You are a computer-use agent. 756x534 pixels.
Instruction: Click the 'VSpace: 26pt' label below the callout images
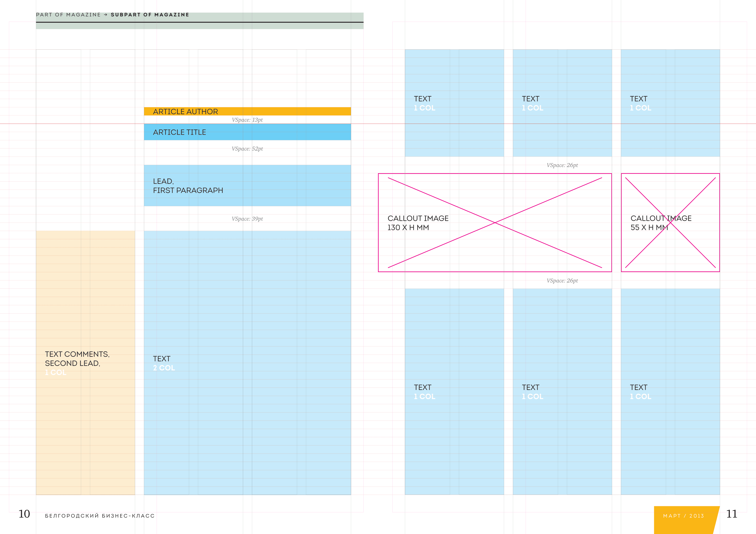pos(562,281)
